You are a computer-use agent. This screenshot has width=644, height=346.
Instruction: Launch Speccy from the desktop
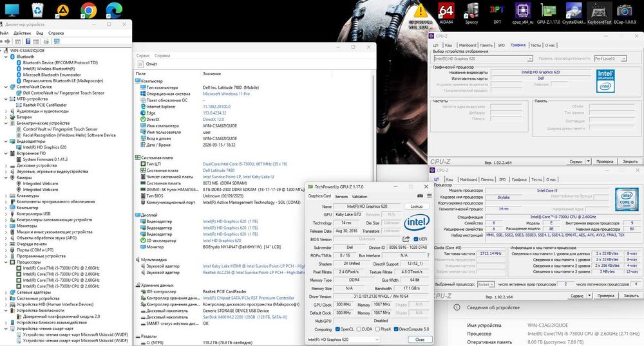click(471, 13)
